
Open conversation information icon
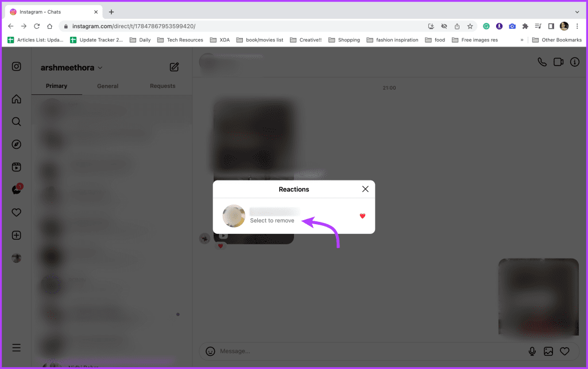tap(574, 62)
